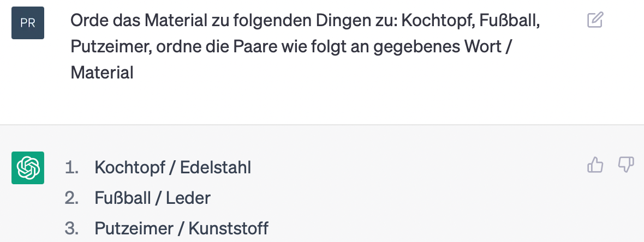644x242 pixels.
Task: Click the word 'Kunststoff' in the response
Action: 228,228
